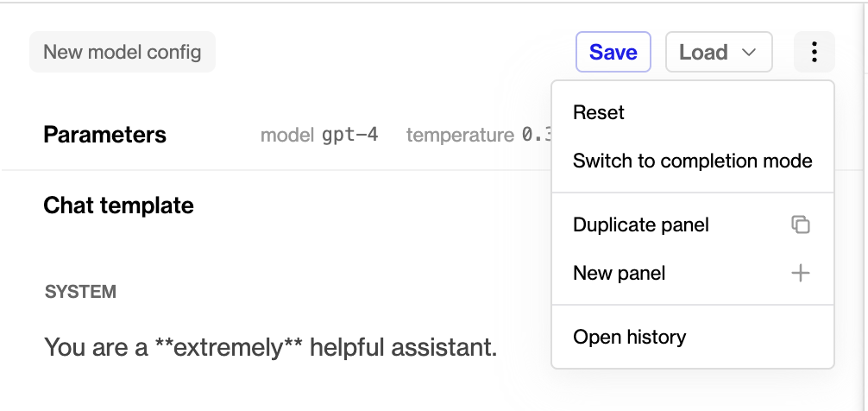The height and width of the screenshot is (411, 868).
Task: Click the gpt-4 model value
Action: coord(349,135)
